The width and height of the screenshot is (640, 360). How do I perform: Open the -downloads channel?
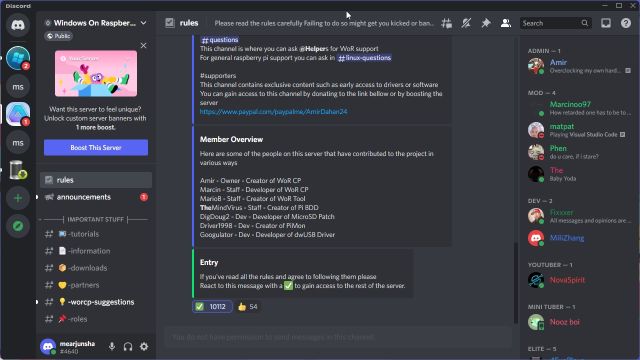click(96, 268)
